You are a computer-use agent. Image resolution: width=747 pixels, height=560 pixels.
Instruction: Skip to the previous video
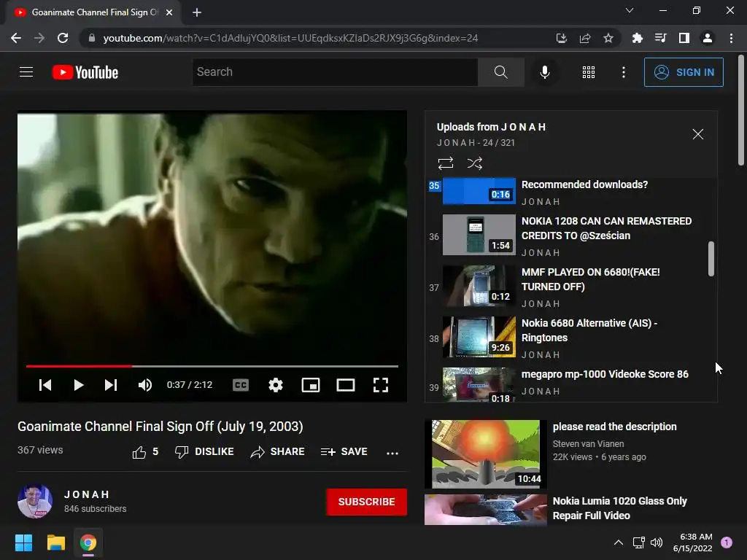point(45,385)
